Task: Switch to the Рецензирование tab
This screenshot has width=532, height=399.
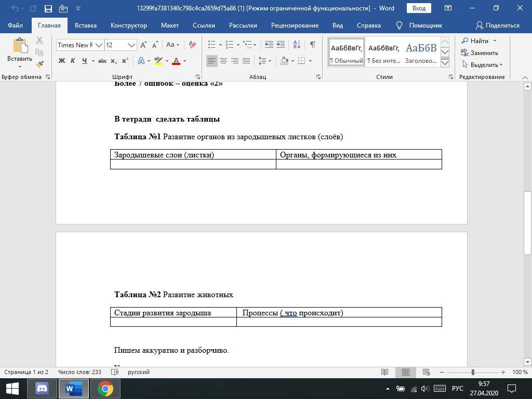Action: coord(295,25)
